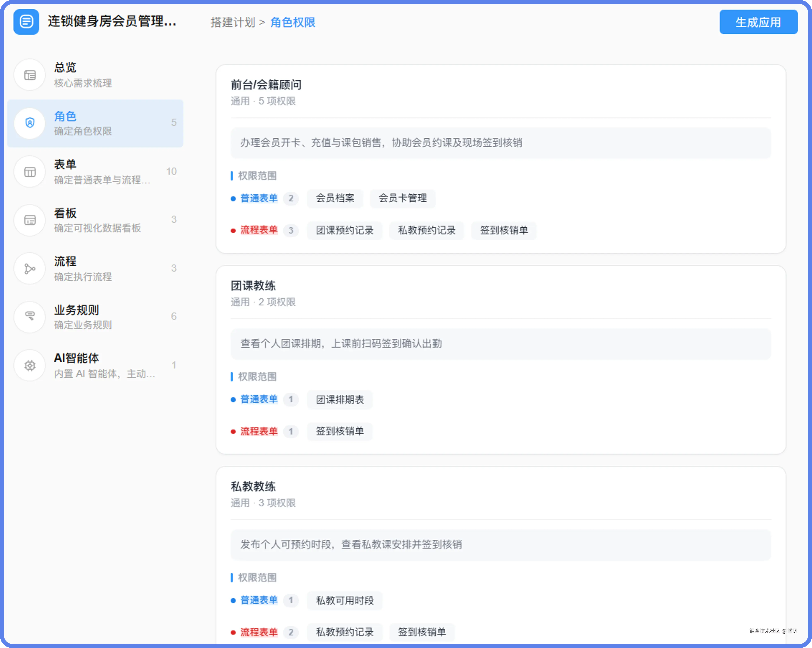
Task: Switch to the 流程 menu label
Action: (65, 261)
